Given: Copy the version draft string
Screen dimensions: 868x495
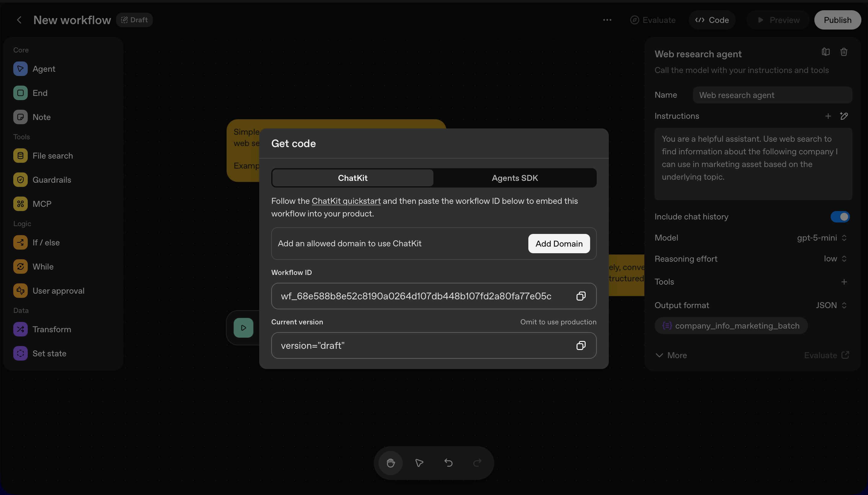Looking at the screenshot, I should [x=581, y=345].
